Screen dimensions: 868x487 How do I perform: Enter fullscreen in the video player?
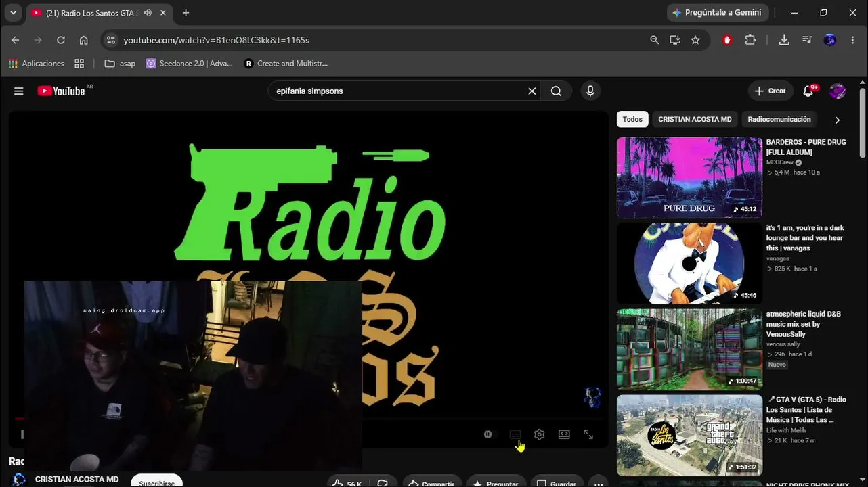pyautogui.click(x=588, y=434)
